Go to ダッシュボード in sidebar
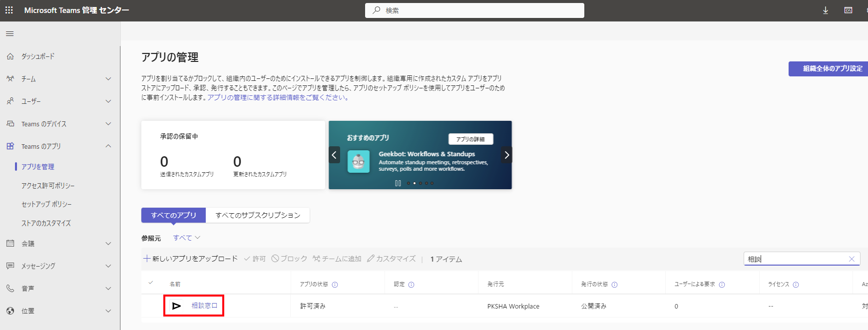 [x=38, y=56]
